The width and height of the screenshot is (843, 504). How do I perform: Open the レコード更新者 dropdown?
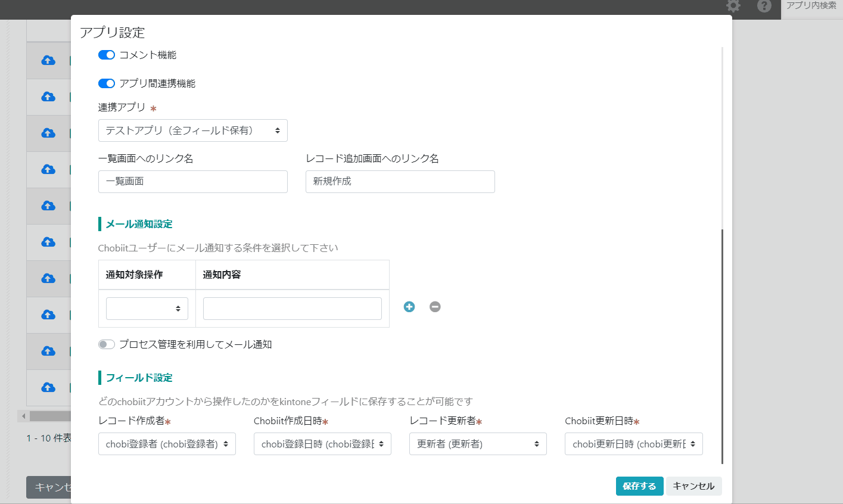point(478,444)
